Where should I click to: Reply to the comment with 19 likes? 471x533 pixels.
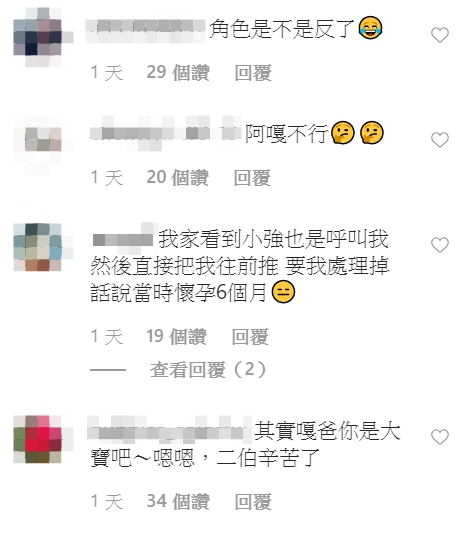click(x=250, y=337)
